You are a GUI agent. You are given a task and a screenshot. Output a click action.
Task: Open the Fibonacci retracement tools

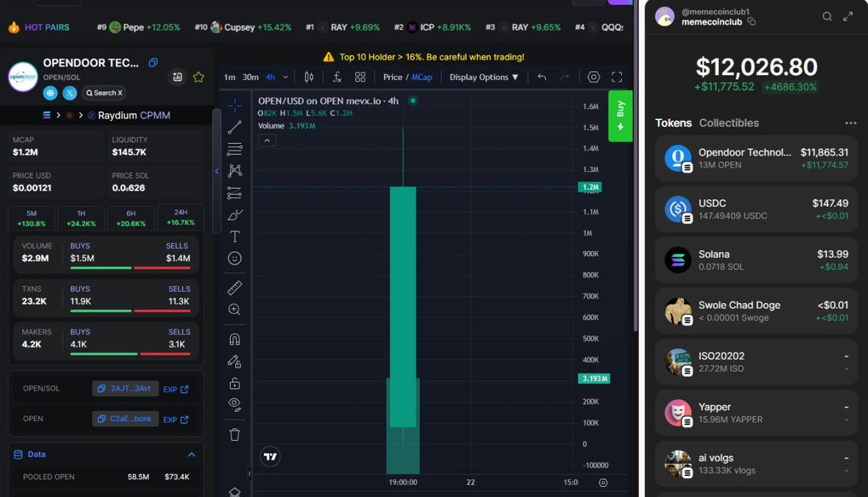[234, 149]
